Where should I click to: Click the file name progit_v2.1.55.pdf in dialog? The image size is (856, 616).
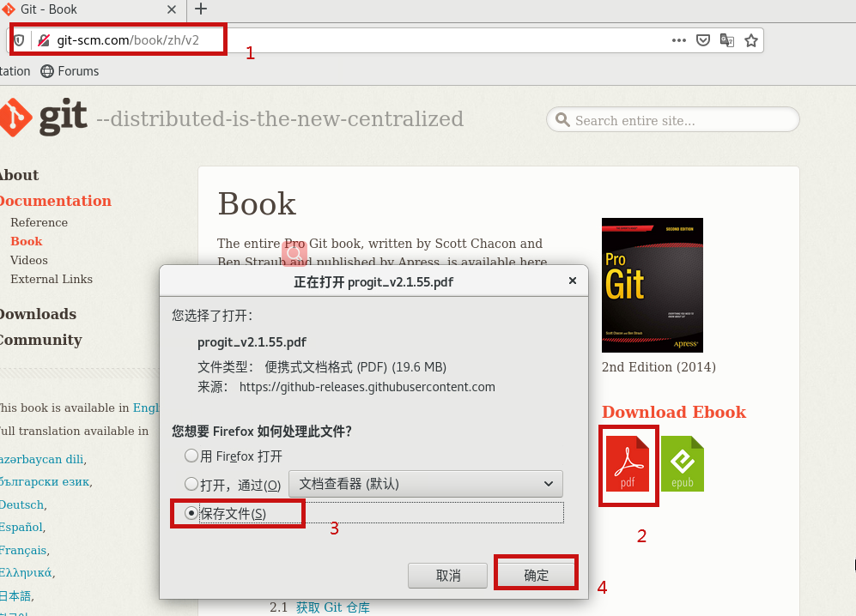click(x=252, y=342)
